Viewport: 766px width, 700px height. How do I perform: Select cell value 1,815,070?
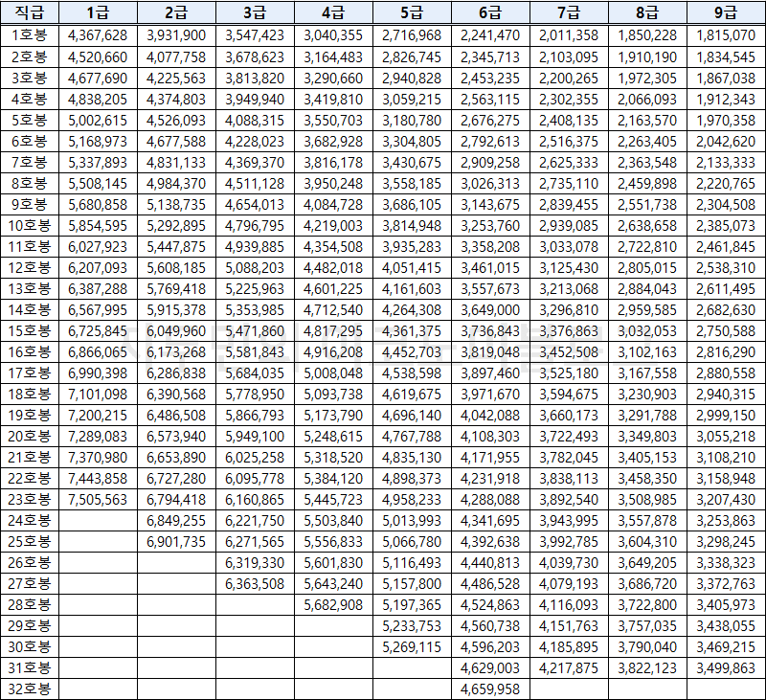(x=726, y=35)
